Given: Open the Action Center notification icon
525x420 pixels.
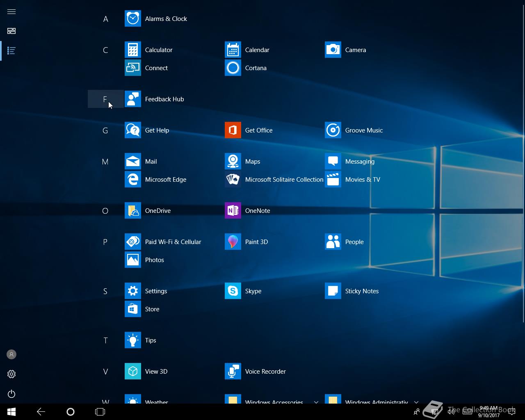Looking at the screenshot, I should [x=511, y=412].
